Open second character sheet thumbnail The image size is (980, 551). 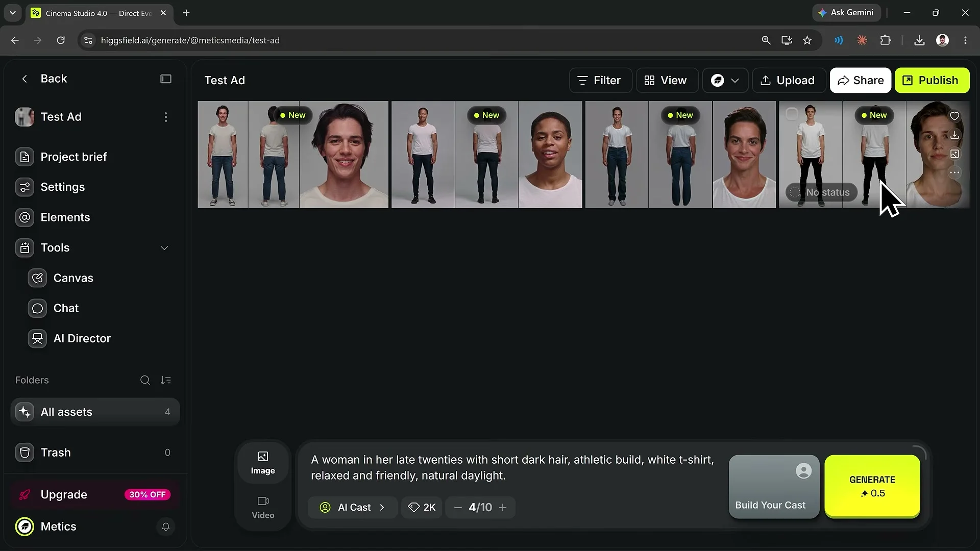486,155
